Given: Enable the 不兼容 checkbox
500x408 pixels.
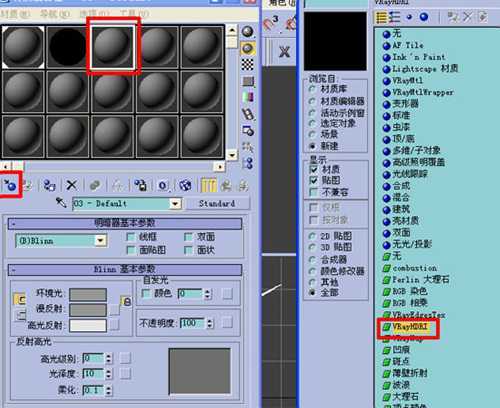Looking at the screenshot, I should (313, 192).
